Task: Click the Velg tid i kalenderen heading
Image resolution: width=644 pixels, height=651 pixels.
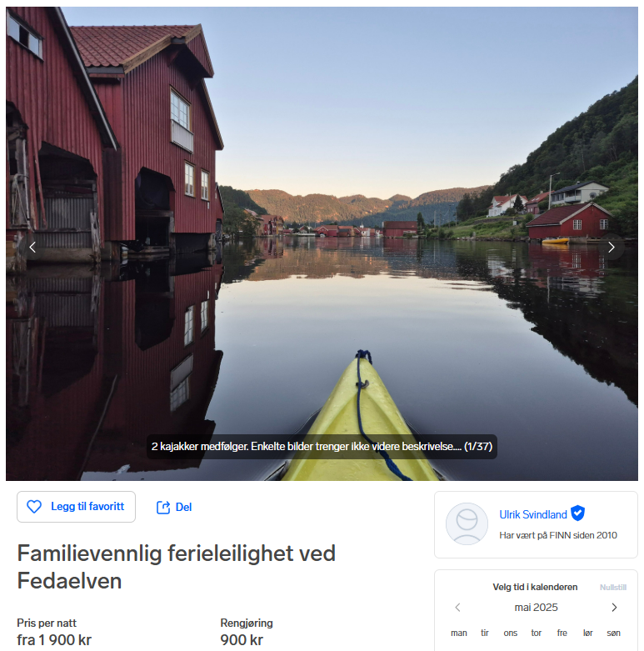Action: 535,587
